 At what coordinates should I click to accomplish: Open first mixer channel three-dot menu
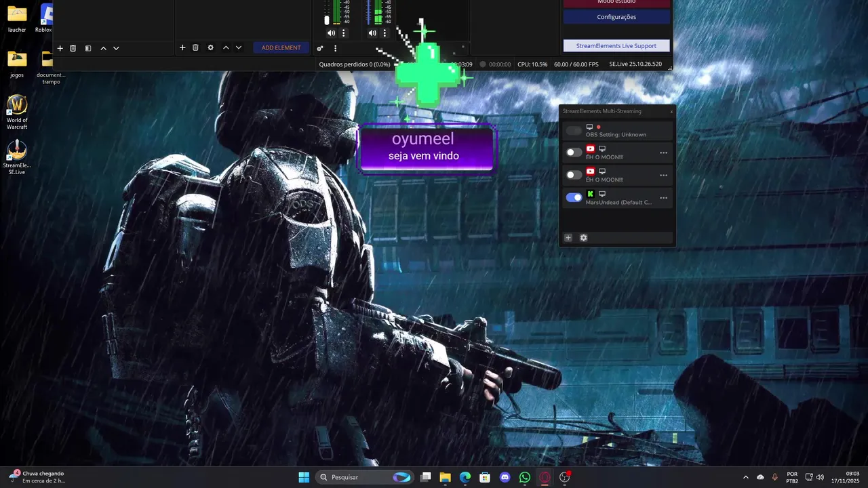(x=343, y=33)
